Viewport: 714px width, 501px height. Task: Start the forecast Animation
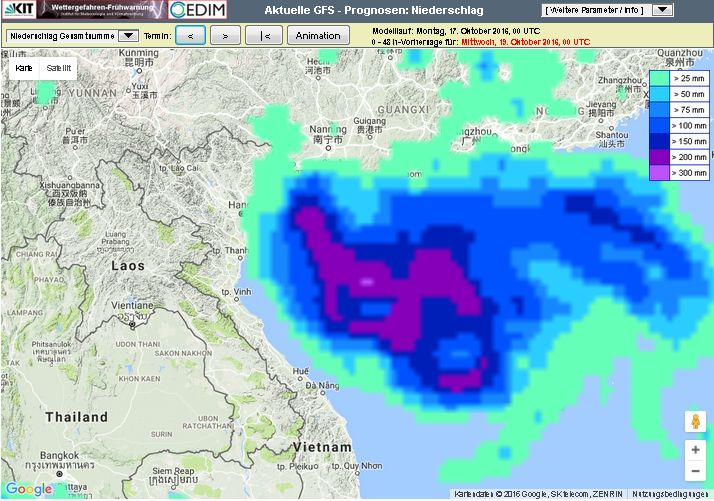coord(318,35)
